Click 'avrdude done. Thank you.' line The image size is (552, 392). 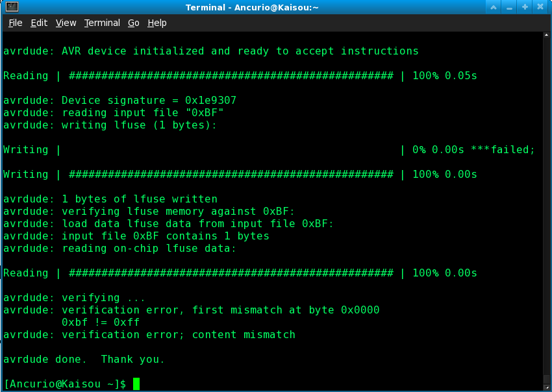pos(84,360)
